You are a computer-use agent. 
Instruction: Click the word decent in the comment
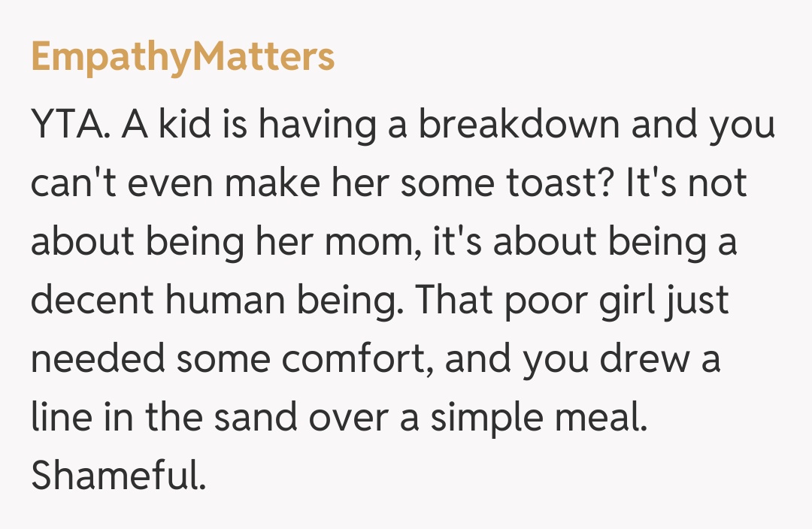[95, 301]
